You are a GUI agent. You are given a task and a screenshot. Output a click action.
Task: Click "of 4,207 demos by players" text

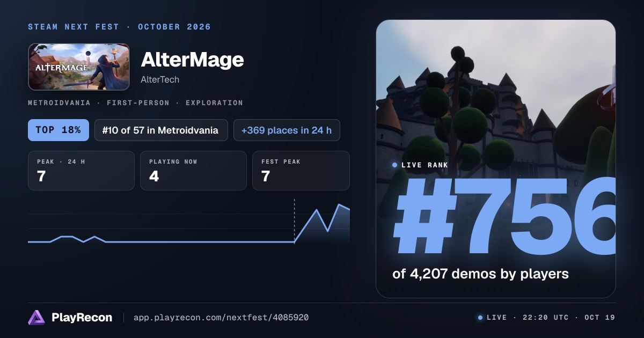(x=480, y=274)
